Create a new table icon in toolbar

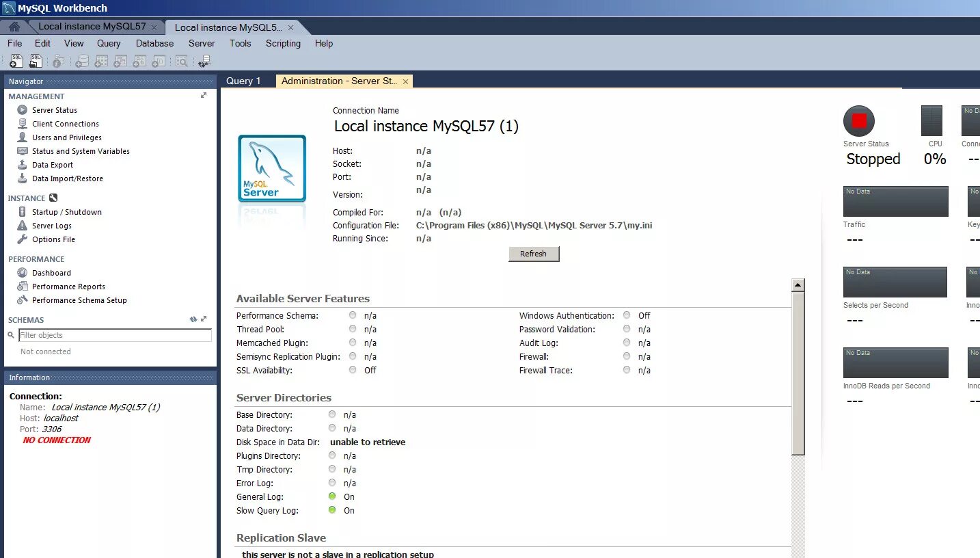point(101,62)
